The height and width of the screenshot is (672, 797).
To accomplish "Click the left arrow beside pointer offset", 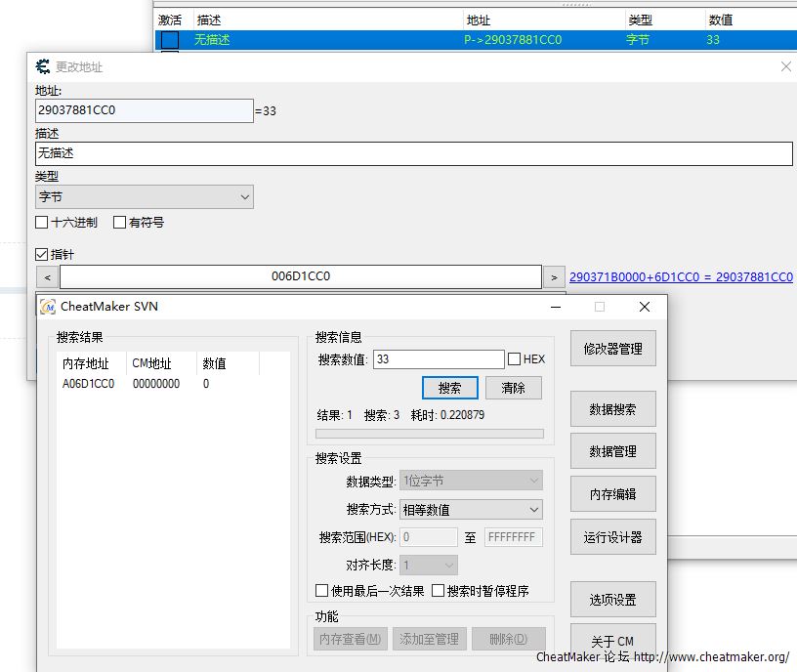I will [x=47, y=276].
